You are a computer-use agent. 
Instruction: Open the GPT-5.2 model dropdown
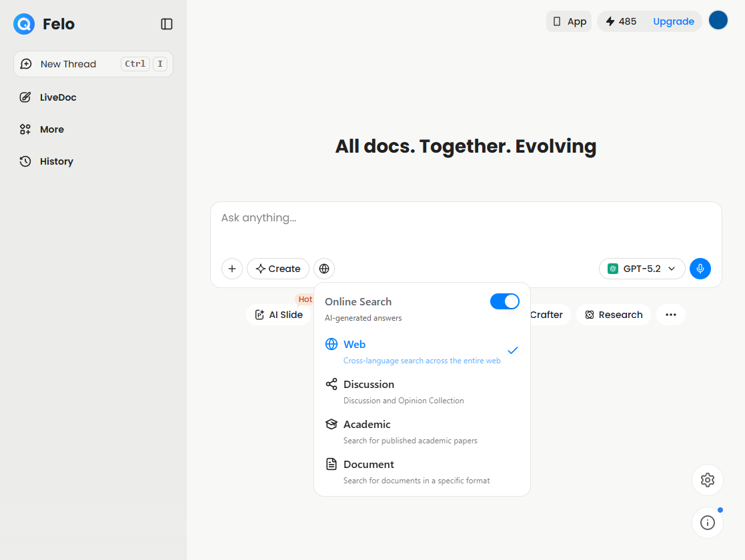point(642,268)
